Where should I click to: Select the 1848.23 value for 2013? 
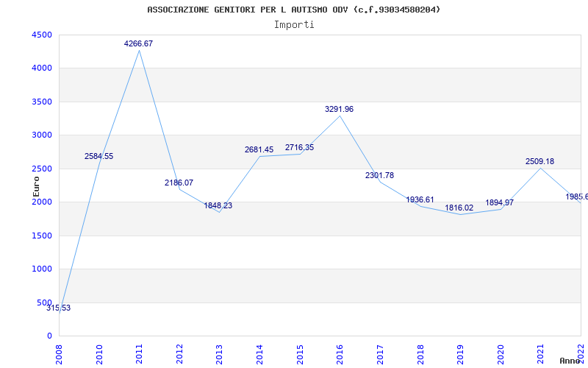click(x=218, y=205)
